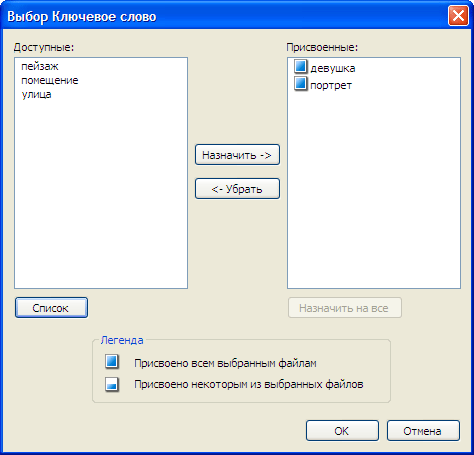Click the 'Присвоено некоторым из выбранных файлов' legend icon

click(112, 384)
